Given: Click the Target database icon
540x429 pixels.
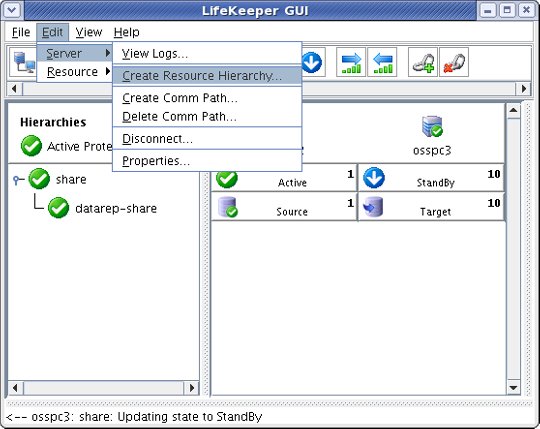Looking at the screenshot, I should pyautogui.click(x=373, y=207).
